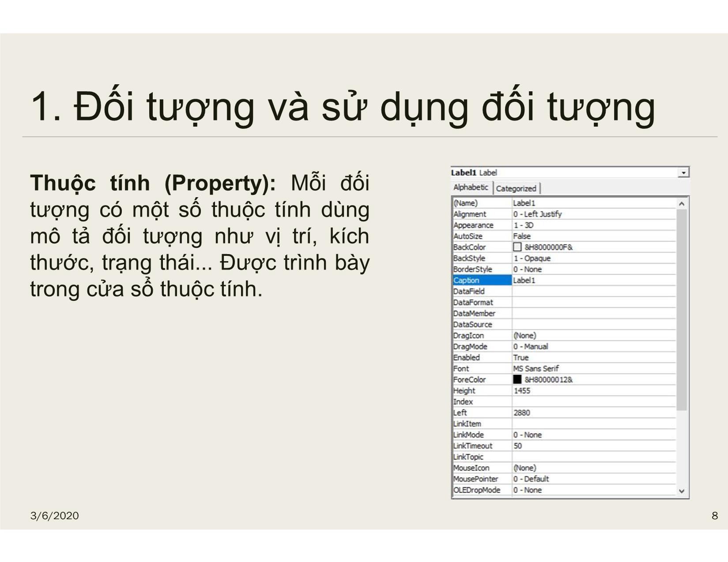
Task: Click the '0 - Default' MousePointer value
Action: (x=531, y=479)
